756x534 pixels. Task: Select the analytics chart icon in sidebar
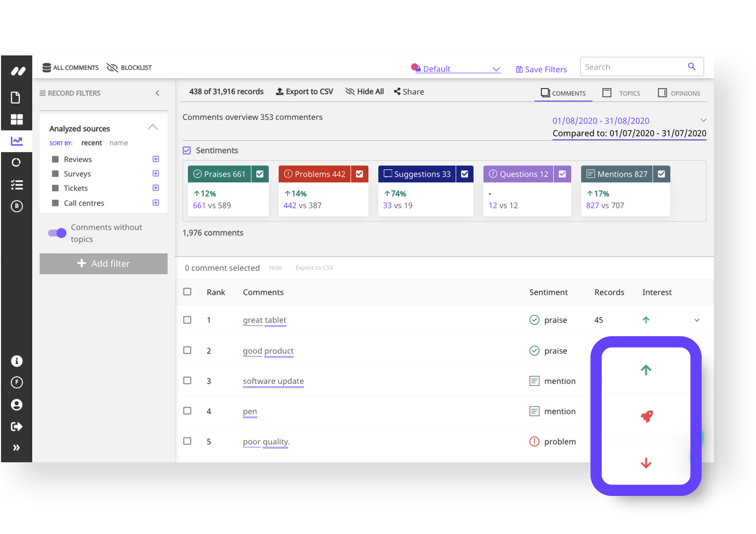16,141
